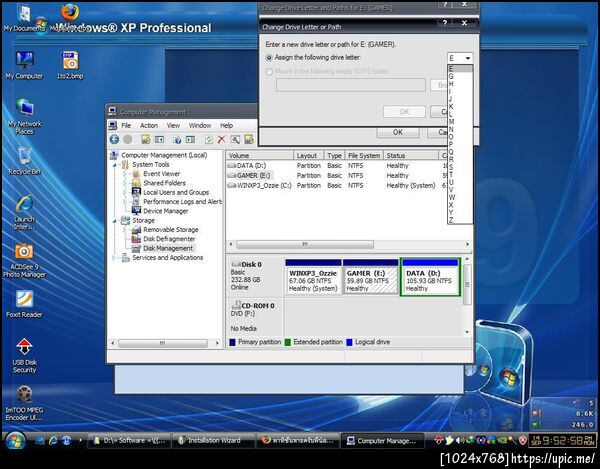The width and height of the screenshot is (600, 469).
Task: Click Show/Hide Console Tree toolbar icon
Action: (160, 140)
